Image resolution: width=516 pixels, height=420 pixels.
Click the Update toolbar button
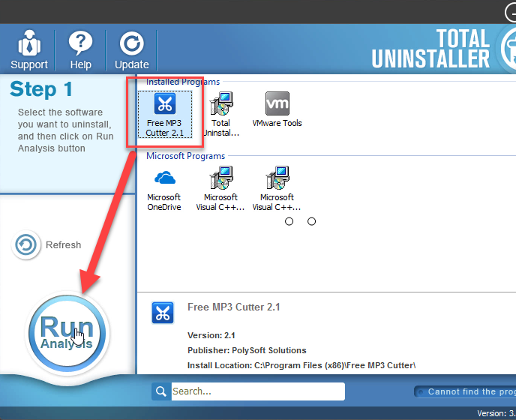coord(132,50)
